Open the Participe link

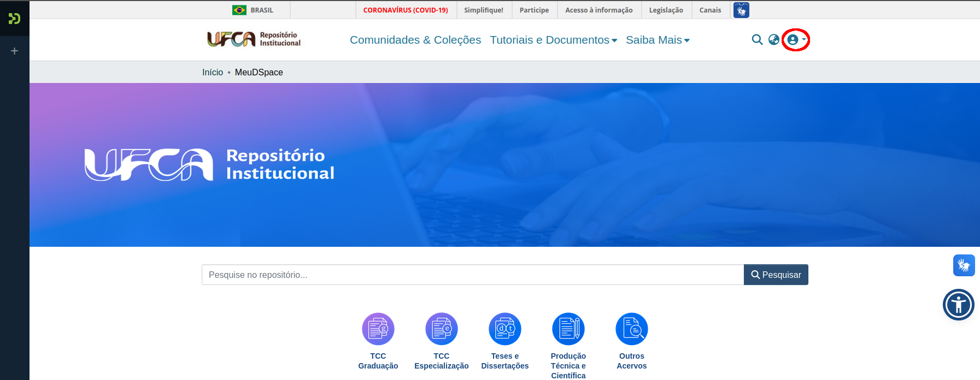click(534, 10)
